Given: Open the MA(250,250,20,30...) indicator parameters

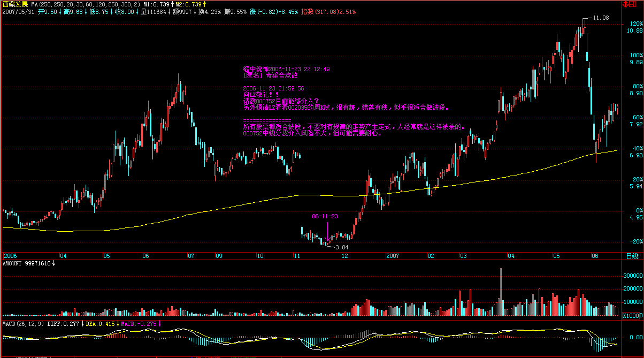Looking at the screenshot, I should [x=86, y=4].
